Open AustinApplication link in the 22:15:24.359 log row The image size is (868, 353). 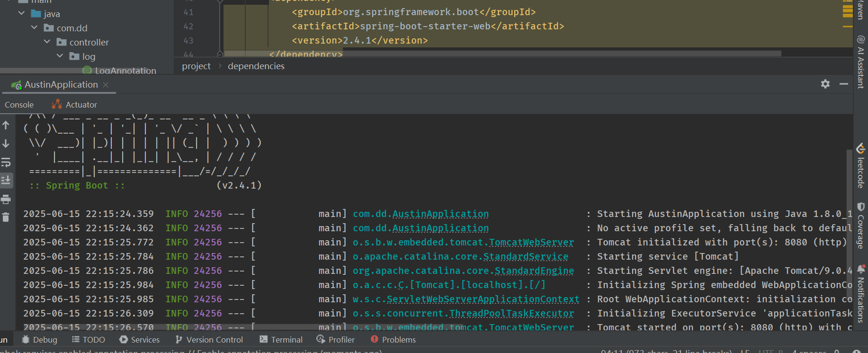[440, 214]
